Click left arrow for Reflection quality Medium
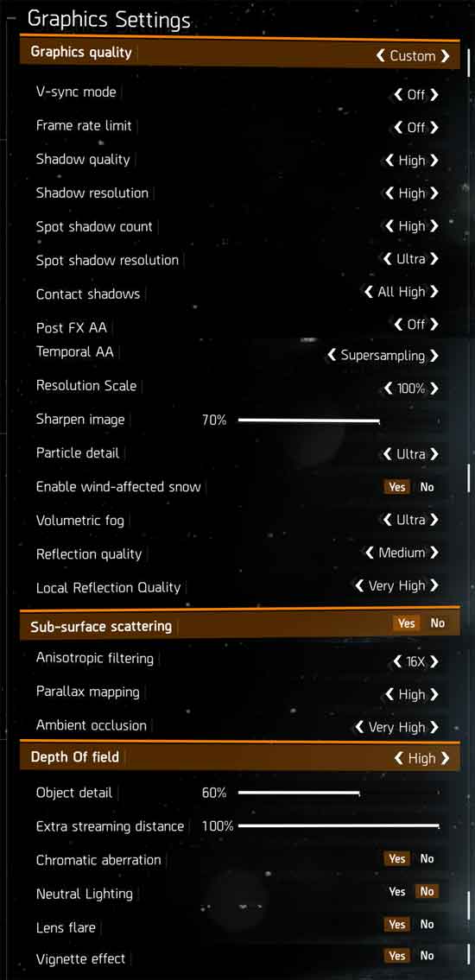 [x=370, y=553]
